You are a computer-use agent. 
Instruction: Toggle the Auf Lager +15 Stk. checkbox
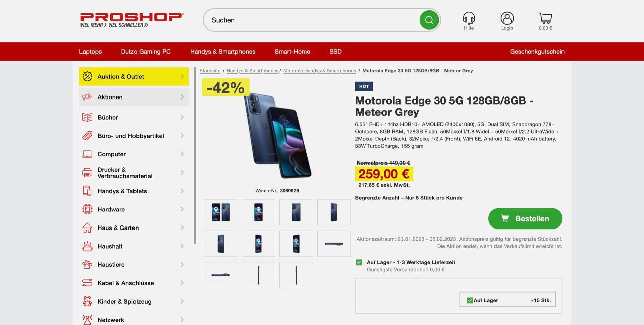(470, 300)
